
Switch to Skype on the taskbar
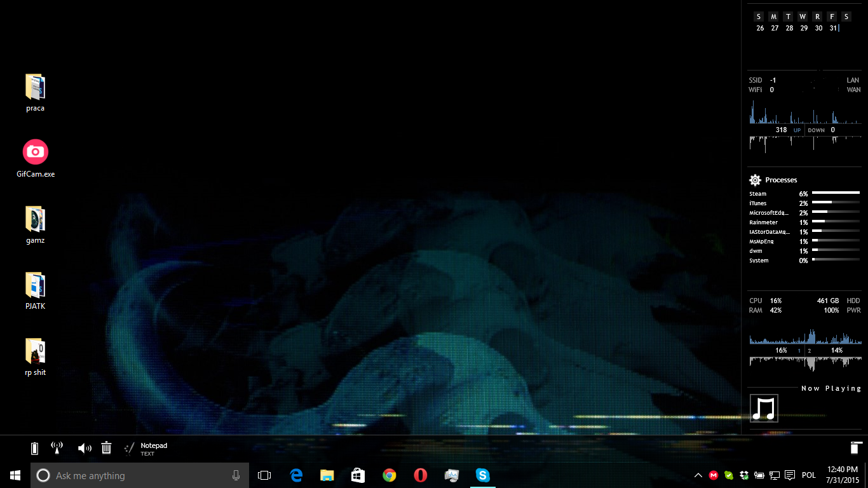(483, 475)
